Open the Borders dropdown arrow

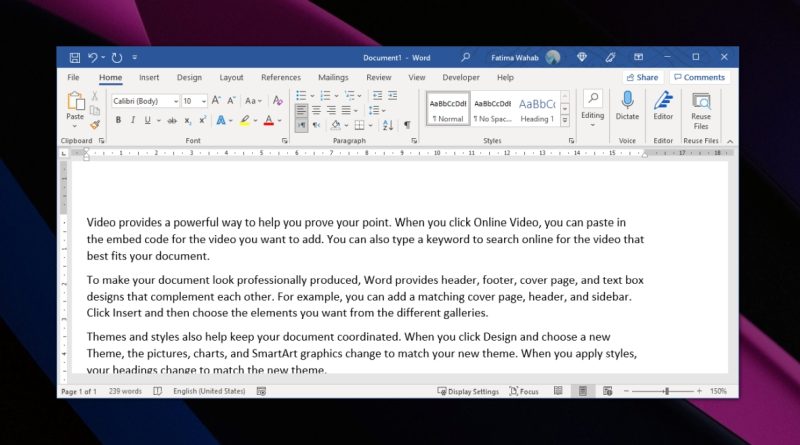[x=370, y=126]
